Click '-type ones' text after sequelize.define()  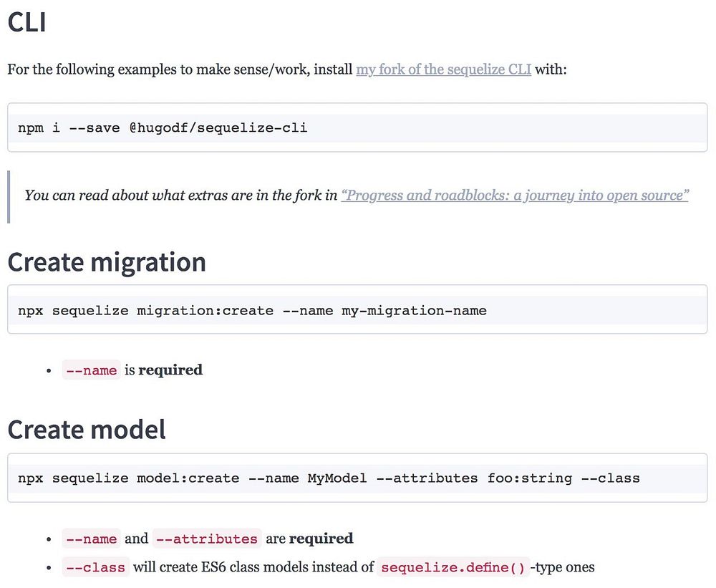tap(563, 567)
